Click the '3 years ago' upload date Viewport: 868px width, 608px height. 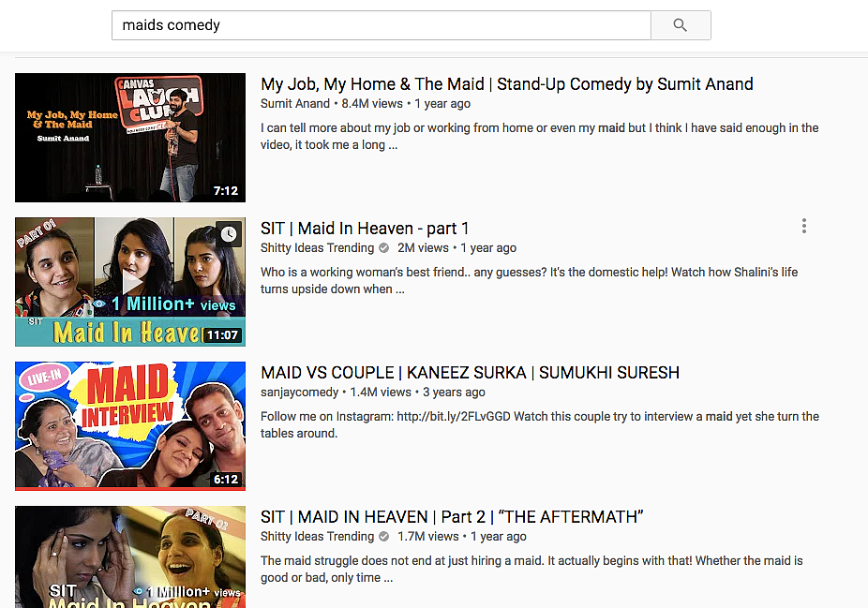[x=454, y=393]
